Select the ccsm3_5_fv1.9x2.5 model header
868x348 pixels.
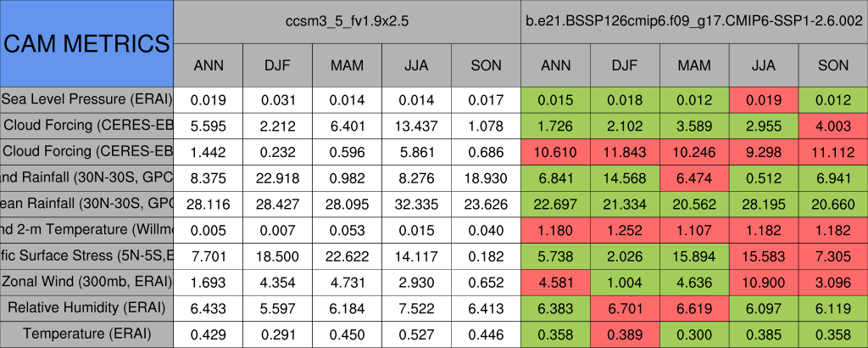point(347,22)
